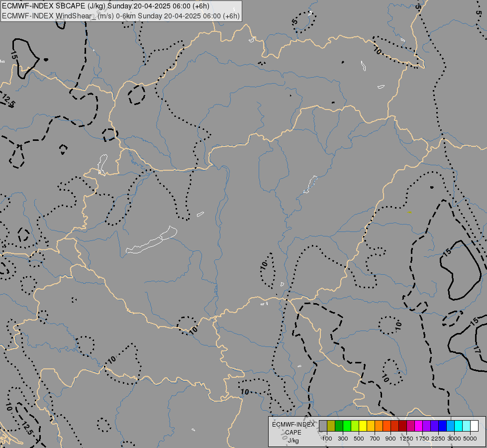This screenshot has height=448, width=487.
Task: Click the legend label 2250
Action: tap(438, 439)
